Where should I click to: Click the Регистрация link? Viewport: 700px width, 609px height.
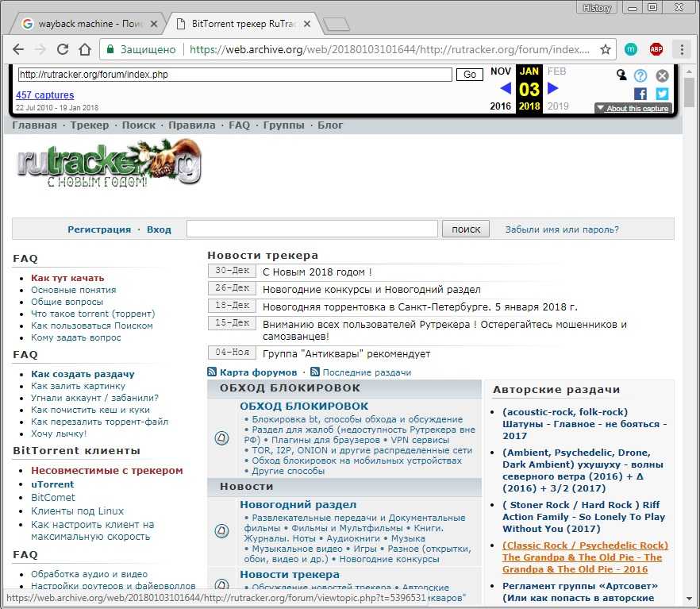99,229
